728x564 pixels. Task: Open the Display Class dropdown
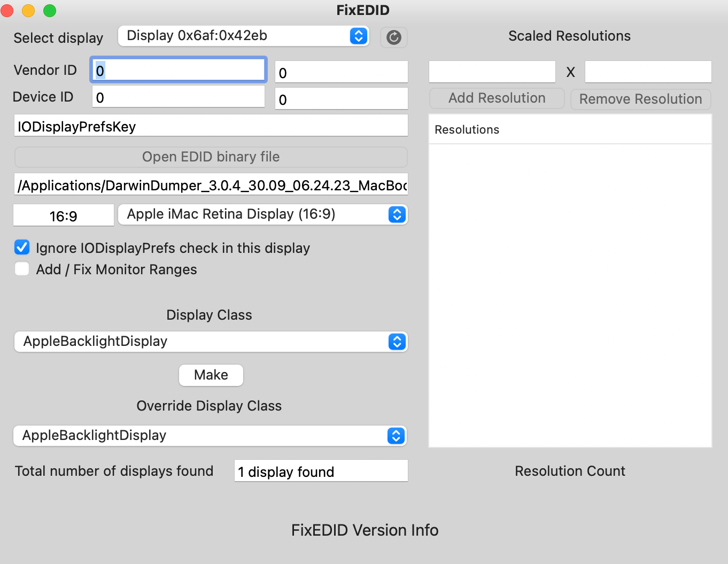[x=211, y=342]
